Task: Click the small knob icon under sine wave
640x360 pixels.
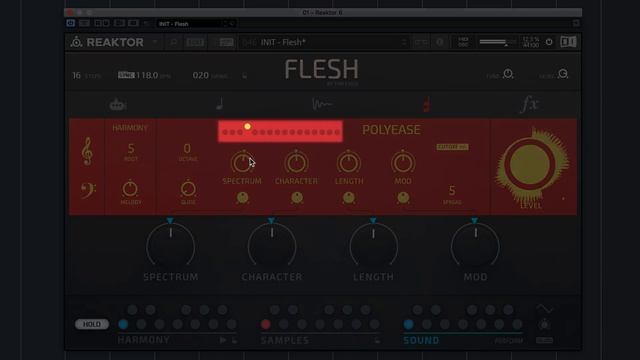Action: point(544,324)
